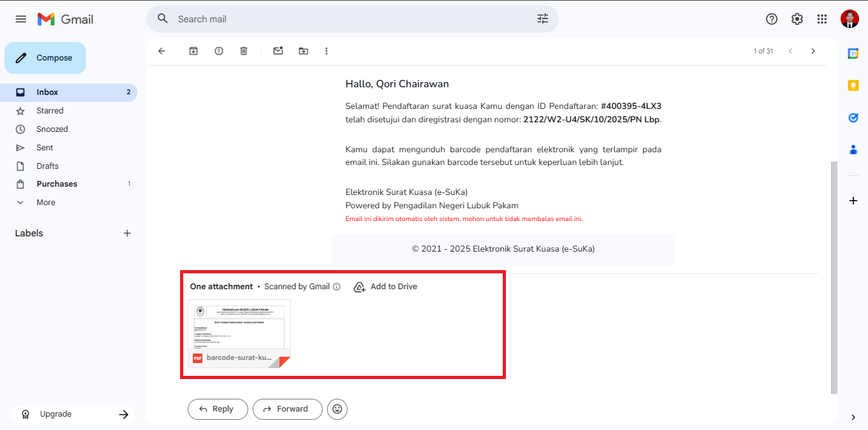The width and height of the screenshot is (868, 430).
Task: Report this email as spam
Action: tap(219, 51)
